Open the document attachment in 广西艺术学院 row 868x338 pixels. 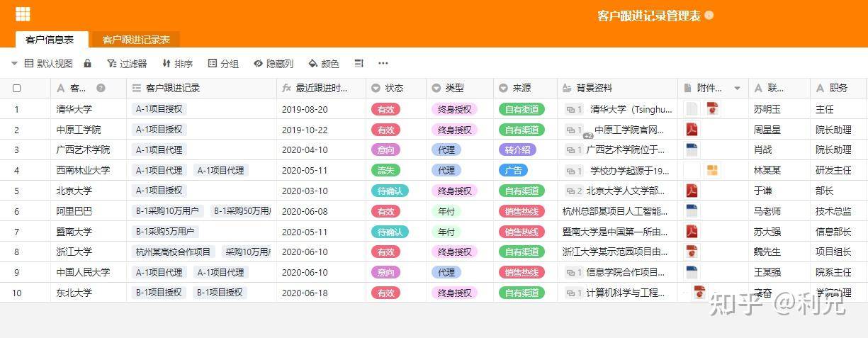(x=692, y=150)
